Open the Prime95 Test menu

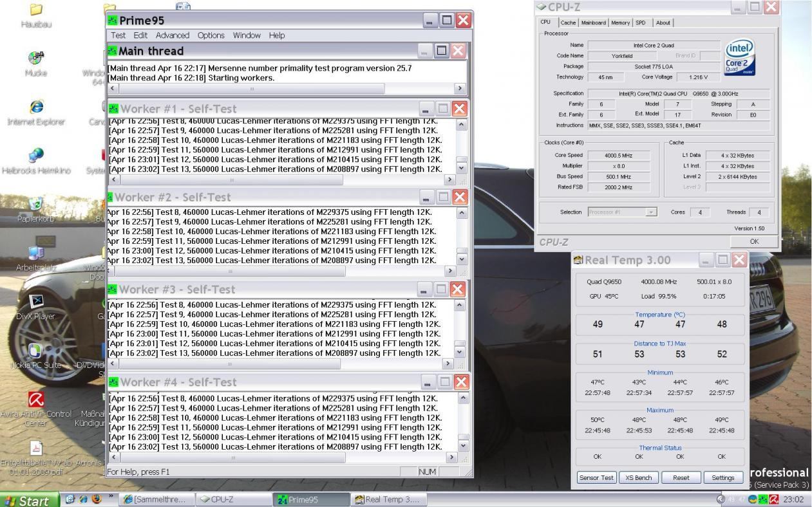118,35
